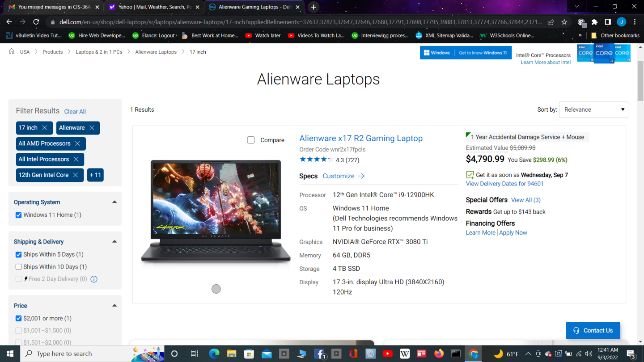Viewport: 644px width, 362px height.
Task: Clear all filter results
Action: tap(75, 111)
